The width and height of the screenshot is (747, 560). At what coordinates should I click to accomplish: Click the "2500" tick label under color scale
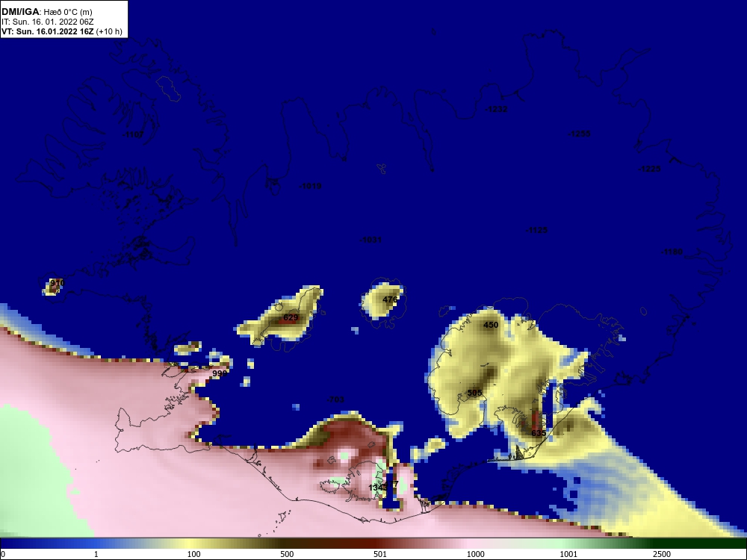click(x=662, y=555)
